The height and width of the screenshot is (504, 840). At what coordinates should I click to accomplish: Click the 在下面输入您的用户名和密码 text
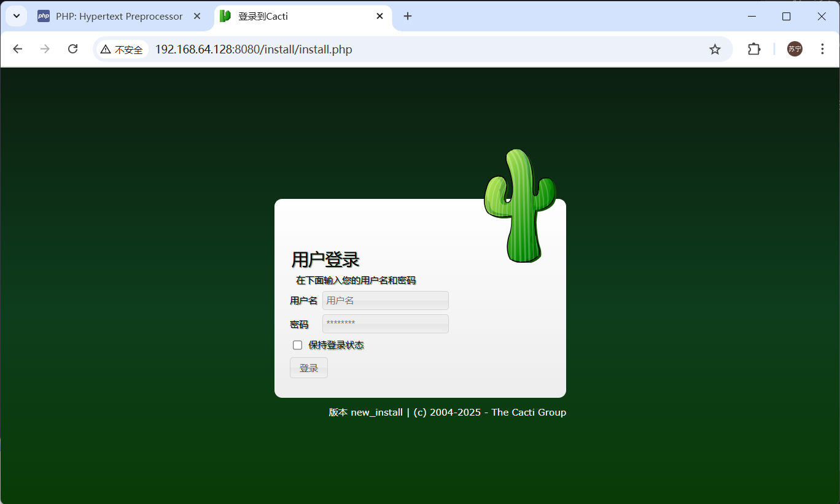click(x=356, y=281)
